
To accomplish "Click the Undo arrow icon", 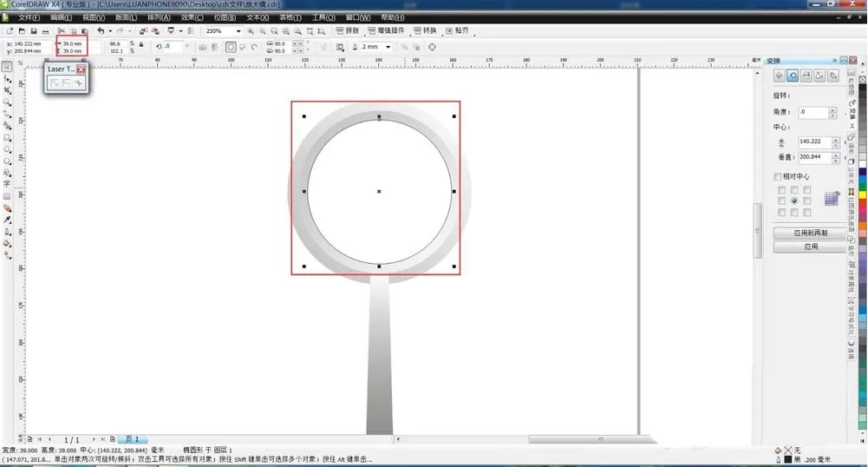I will click(101, 31).
